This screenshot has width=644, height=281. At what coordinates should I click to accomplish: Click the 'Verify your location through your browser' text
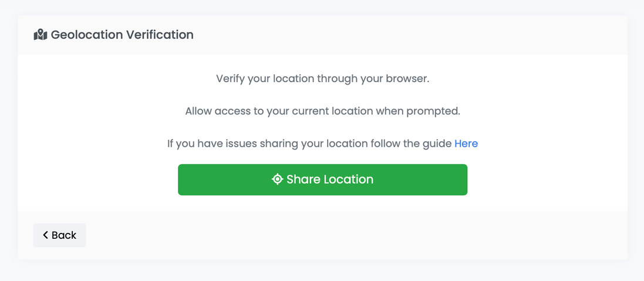point(322,79)
